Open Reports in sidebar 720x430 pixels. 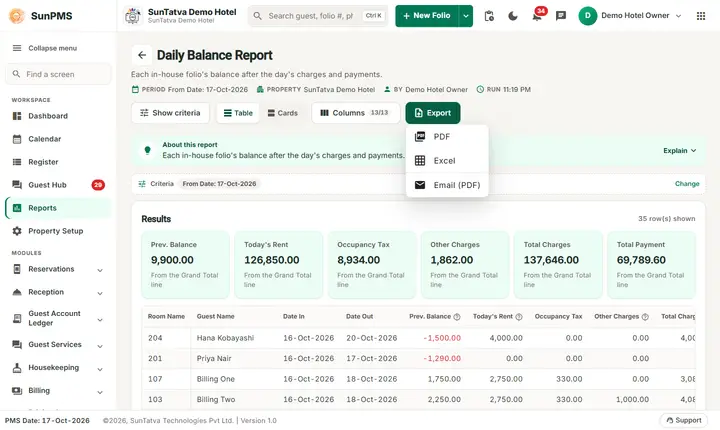click(58, 208)
